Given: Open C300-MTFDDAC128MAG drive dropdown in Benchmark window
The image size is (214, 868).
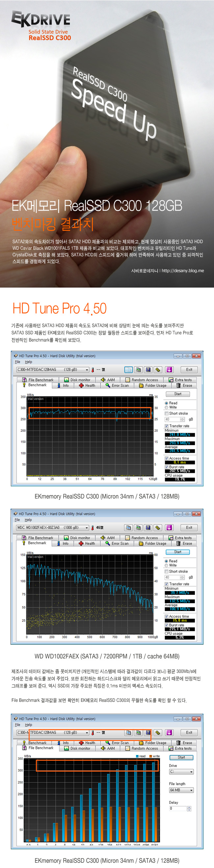Looking at the screenshot, I should coord(53,370).
